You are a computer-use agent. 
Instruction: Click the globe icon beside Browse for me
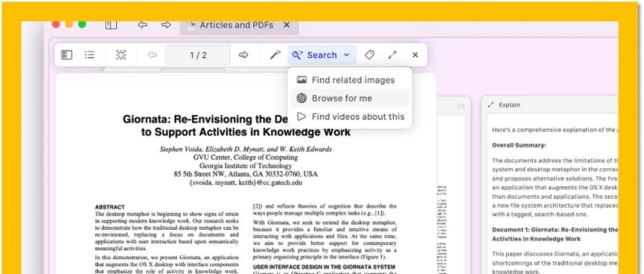click(302, 98)
